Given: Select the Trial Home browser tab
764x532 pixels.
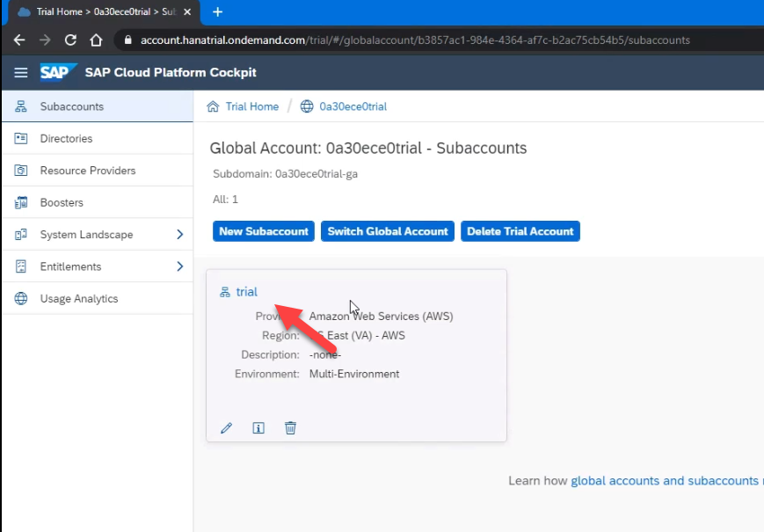Looking at the screenshot, I should 102,11.
